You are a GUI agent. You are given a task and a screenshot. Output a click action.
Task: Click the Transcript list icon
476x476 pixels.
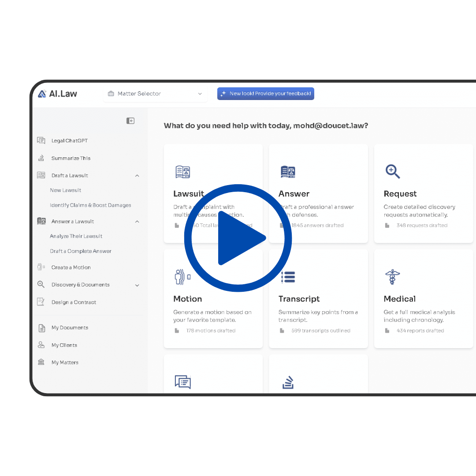[288, 277]
